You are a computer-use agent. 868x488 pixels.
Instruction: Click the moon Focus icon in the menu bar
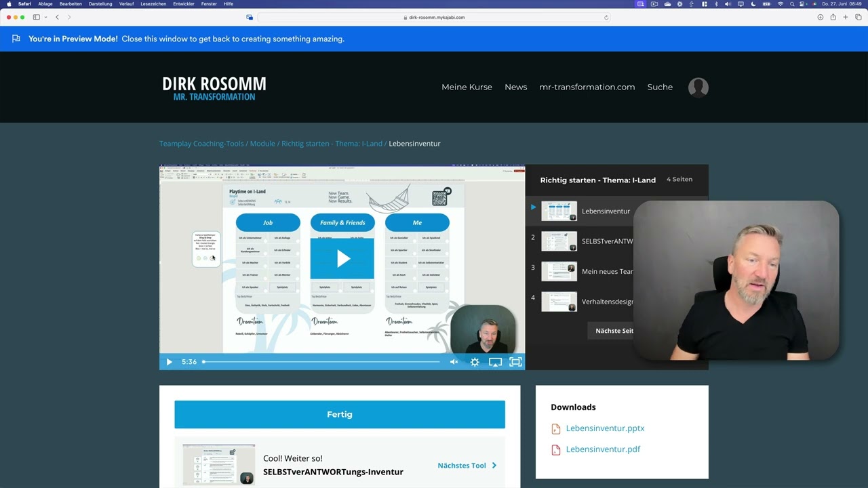coord(753,4)
